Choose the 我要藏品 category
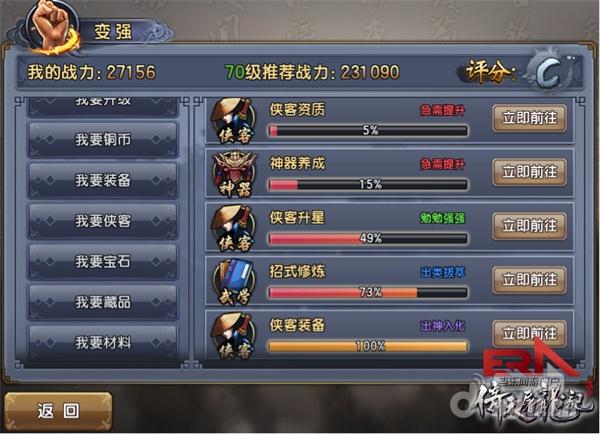The width and height of the screenshot is (600, 434). coord(103,302)
